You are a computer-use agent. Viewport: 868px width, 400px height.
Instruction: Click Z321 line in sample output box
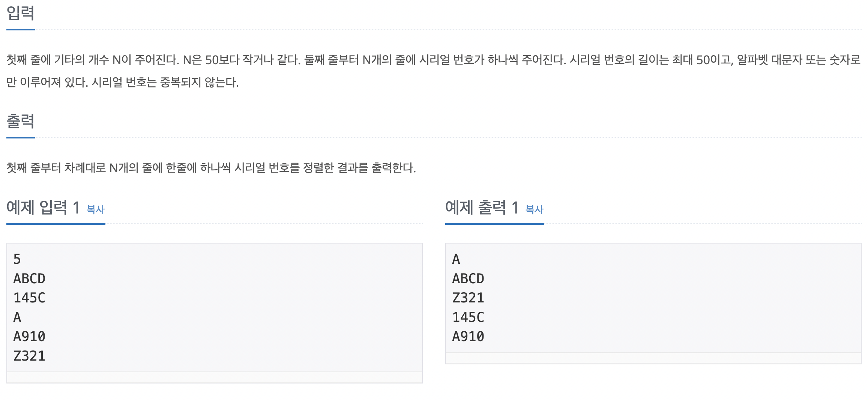coord(468,298)
